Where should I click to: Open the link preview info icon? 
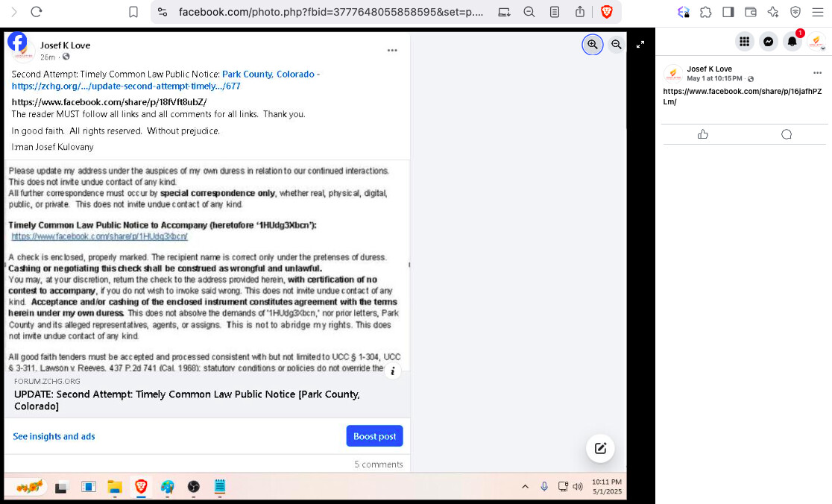(x=393, y=371)
